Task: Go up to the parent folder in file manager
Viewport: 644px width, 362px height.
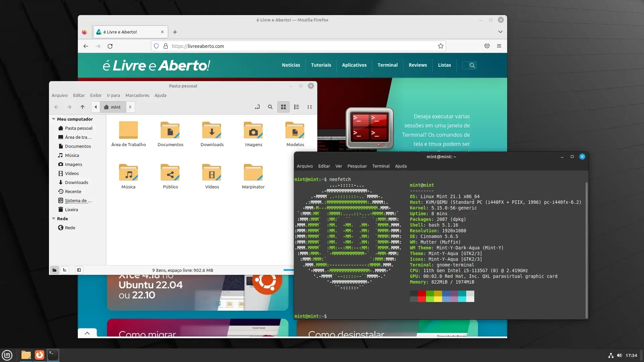Action: tap(83, 107)
